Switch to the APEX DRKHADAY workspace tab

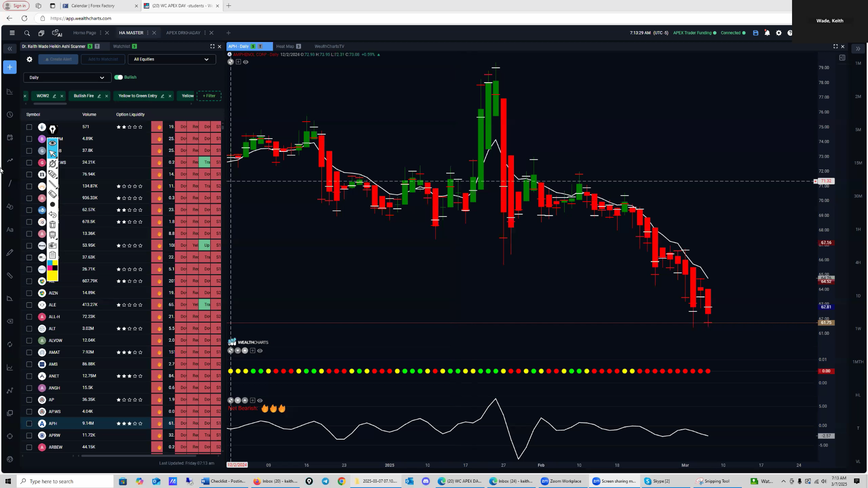(x=183, y=33)
